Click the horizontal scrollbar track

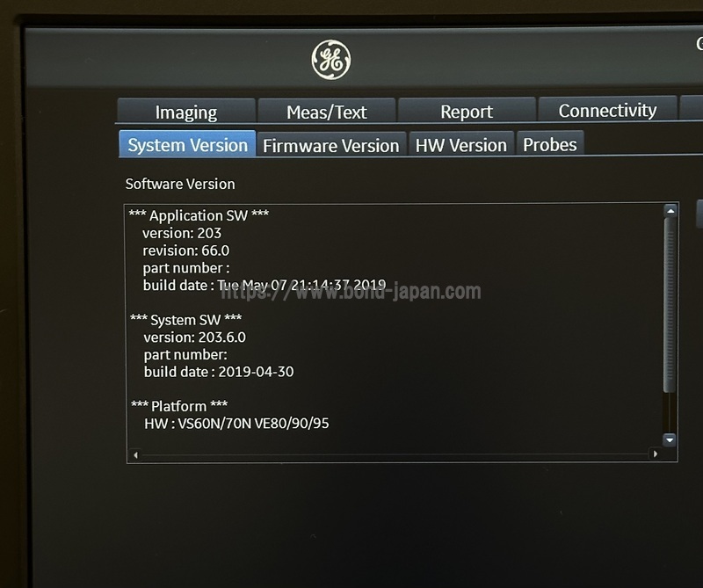(x=395, y=454)
